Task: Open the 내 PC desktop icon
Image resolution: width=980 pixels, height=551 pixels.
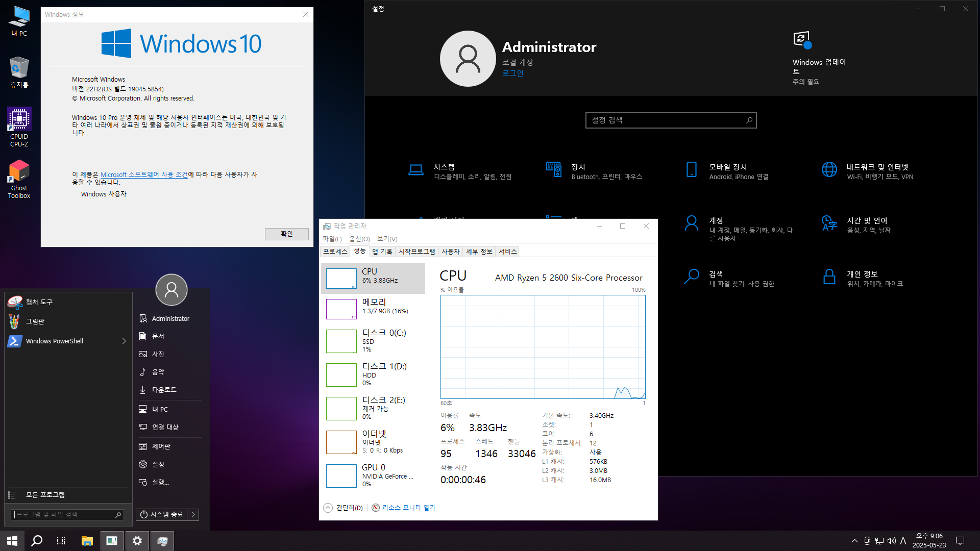Action: click(19, 21)
